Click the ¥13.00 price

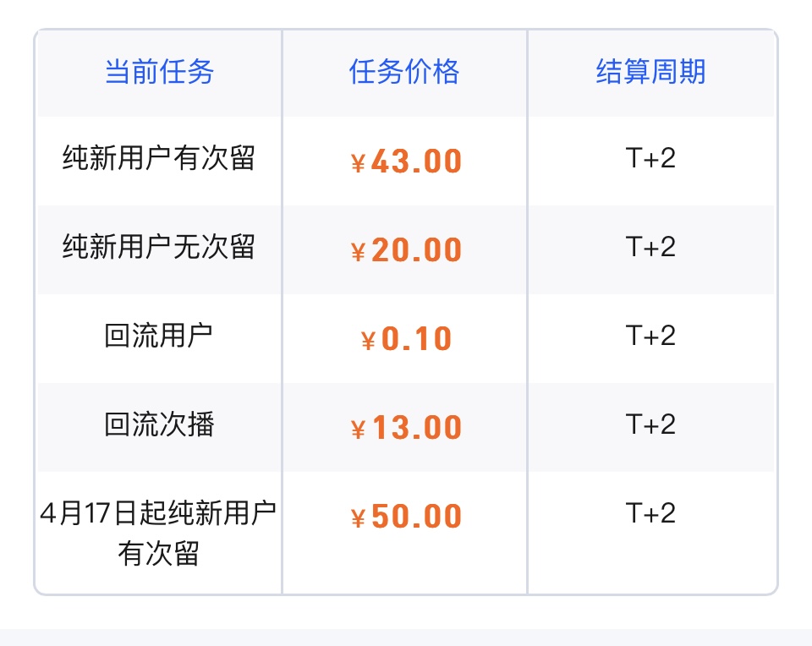click(406, 428)
